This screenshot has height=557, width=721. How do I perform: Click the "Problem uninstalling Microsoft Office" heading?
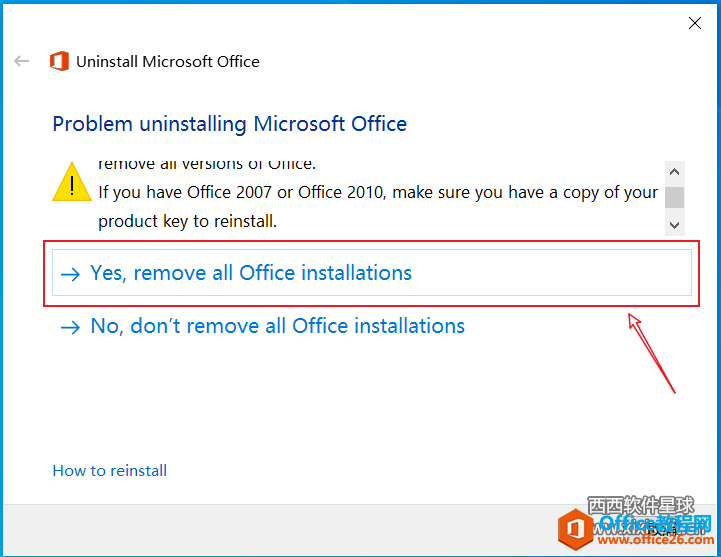tap(229, 124)
